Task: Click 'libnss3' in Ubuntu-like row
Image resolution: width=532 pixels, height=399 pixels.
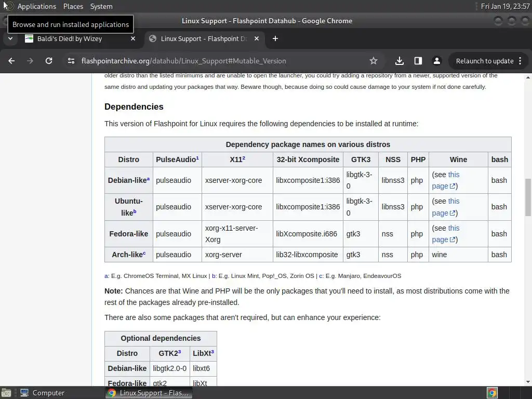Action: tap(393, 207)
